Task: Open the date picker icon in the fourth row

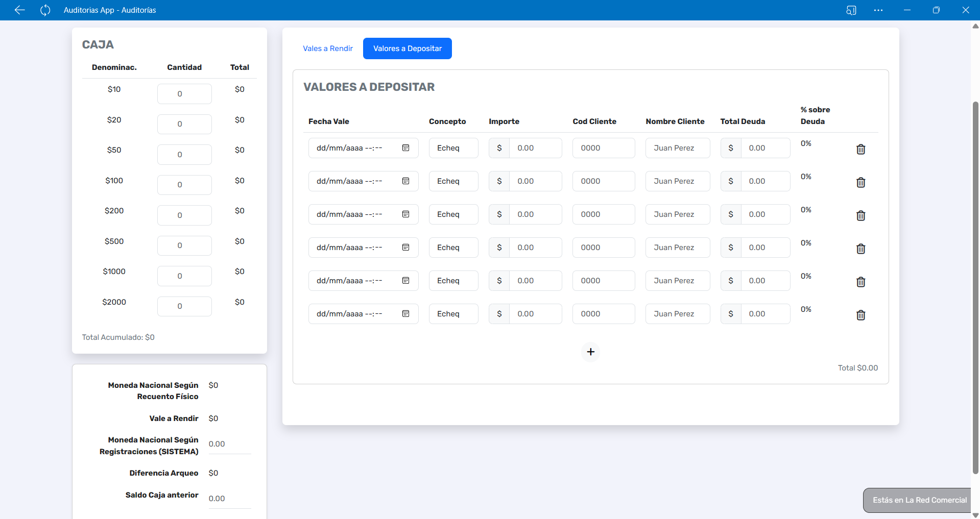Action: click(405, 248)
